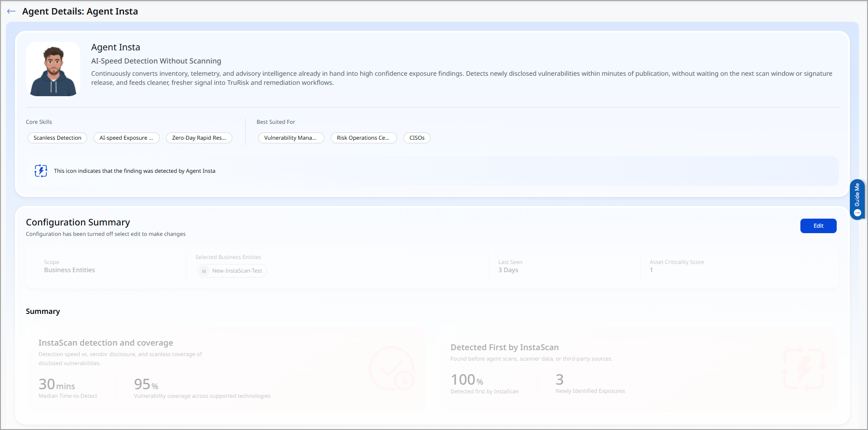The image size is (868, 430).
Task: Click the 'Business Entities' scope value
Action: click(x=69, y=270)
